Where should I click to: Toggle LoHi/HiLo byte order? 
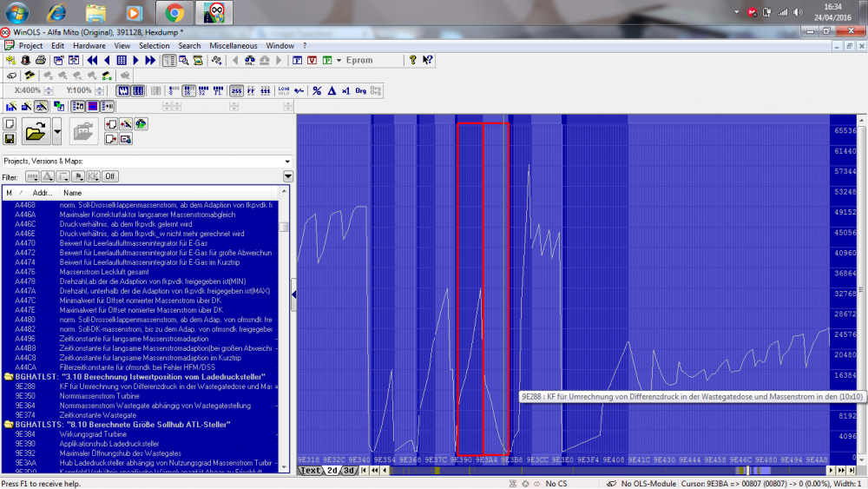pyautogui.click(x=284, y=91)
